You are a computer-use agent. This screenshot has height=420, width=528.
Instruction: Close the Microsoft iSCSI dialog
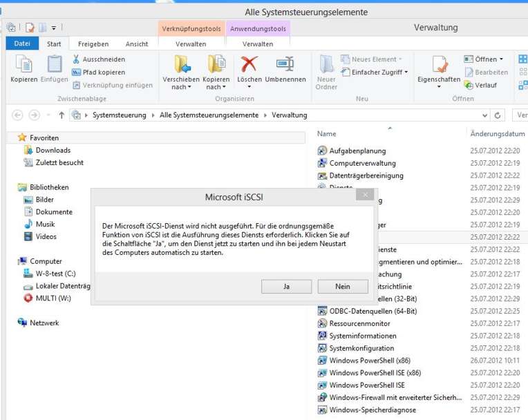pos(365,195)
